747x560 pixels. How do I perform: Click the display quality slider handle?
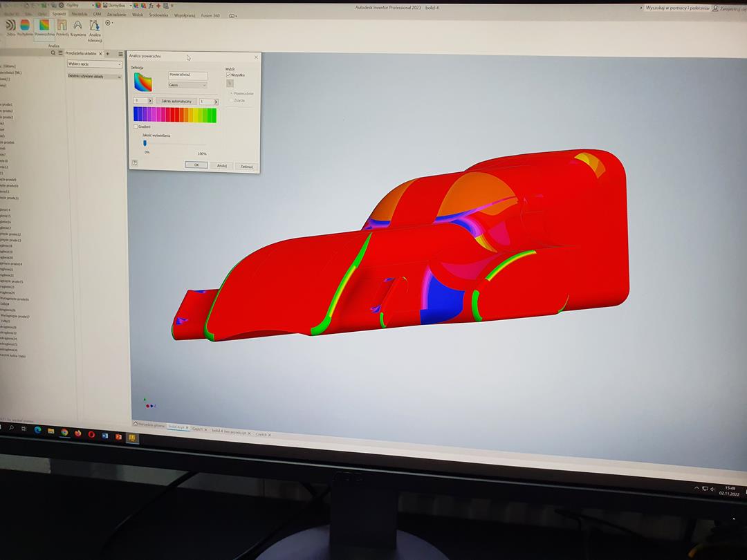click(x=145, y=143)
